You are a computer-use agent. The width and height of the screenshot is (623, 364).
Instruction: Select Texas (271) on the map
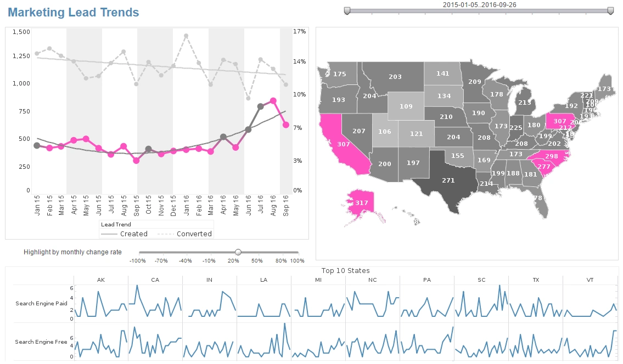coord(448,179)
